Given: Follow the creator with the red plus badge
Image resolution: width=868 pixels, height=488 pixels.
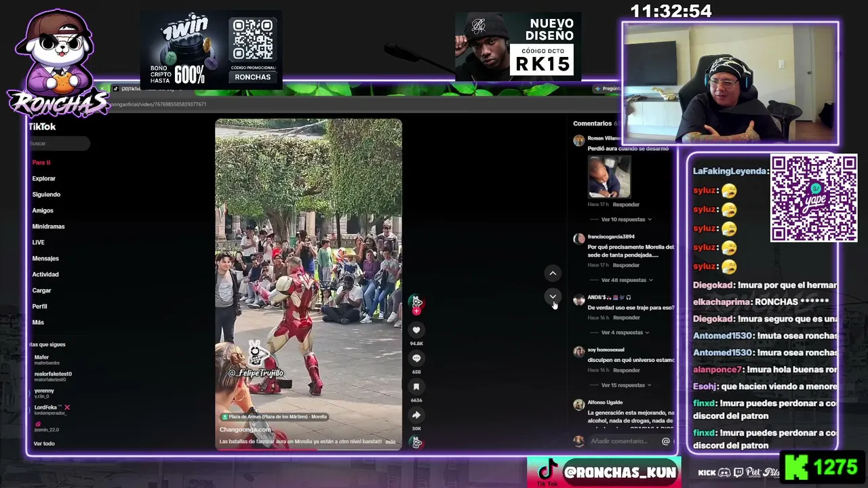Looking at the screenshot, I should click(x=416, y=310).
